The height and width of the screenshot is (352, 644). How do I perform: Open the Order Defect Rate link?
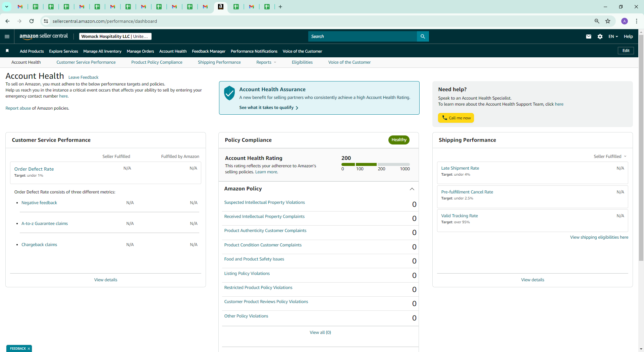click(x=34, y=169)
